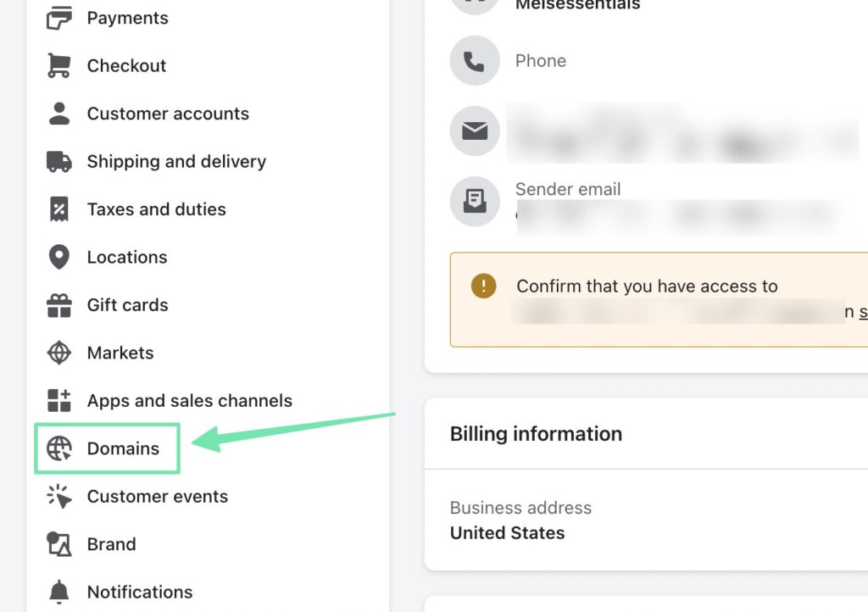Select the Gift cards present icon
Image resolution: width=868 pixels, height=612 pixels.
coord(58,304)
